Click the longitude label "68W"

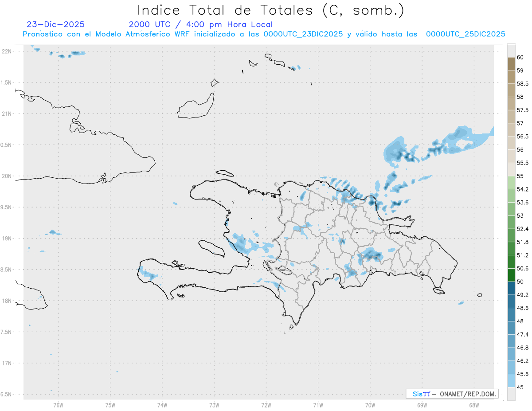(474, 405)
